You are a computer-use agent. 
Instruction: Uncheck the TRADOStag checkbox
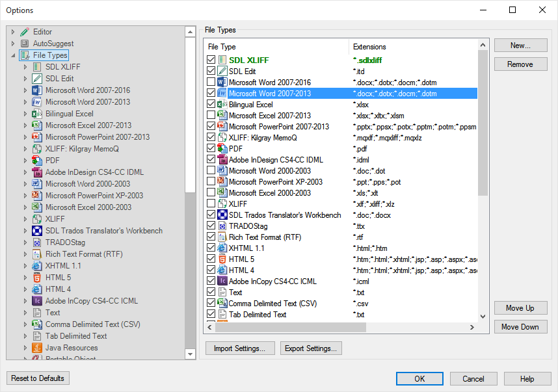click(x=211, y=226)
